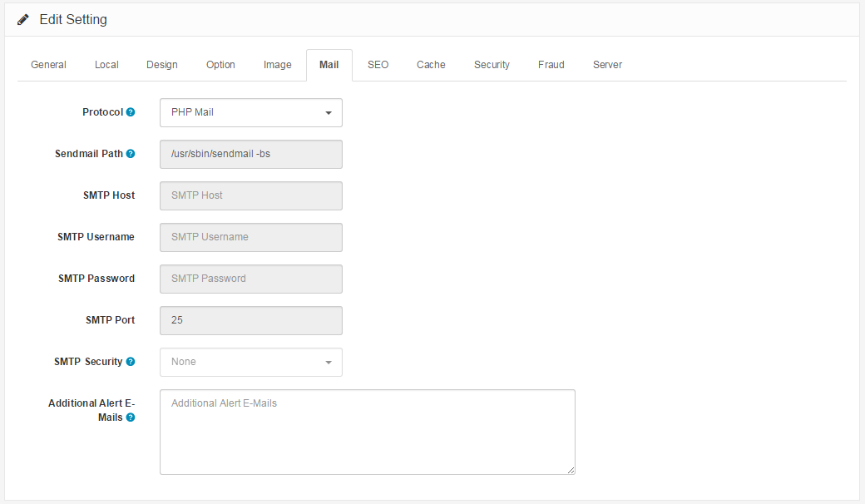Image resolution: width=865 pixels, height=504 pixels.
Task: Open the Protocol dropdown showing PHP Mail
Action: (x=250, y=112)
